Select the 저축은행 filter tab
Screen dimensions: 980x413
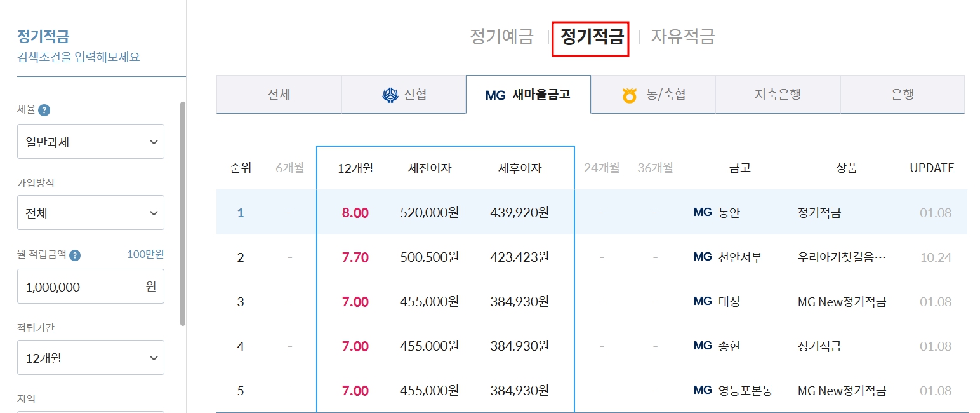(777, 93)
